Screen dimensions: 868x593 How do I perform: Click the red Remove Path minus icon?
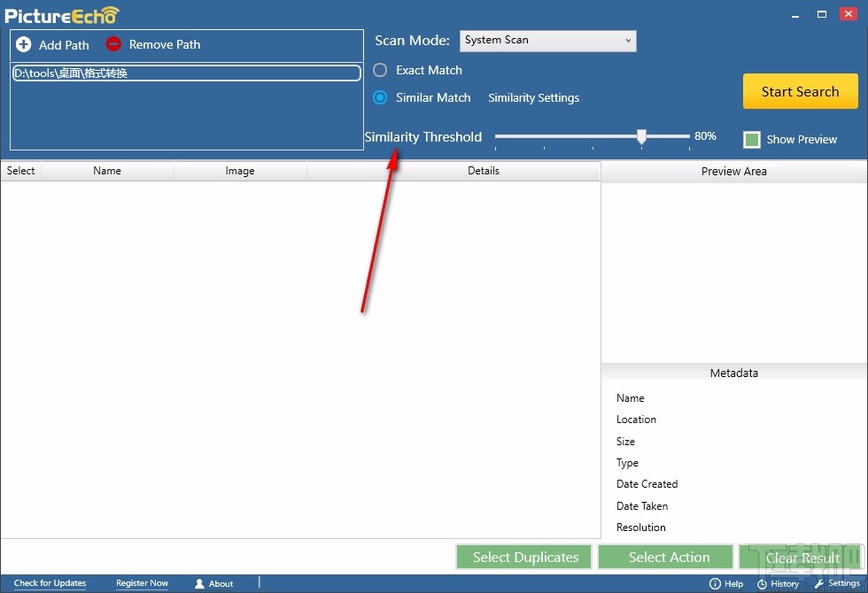113,43
